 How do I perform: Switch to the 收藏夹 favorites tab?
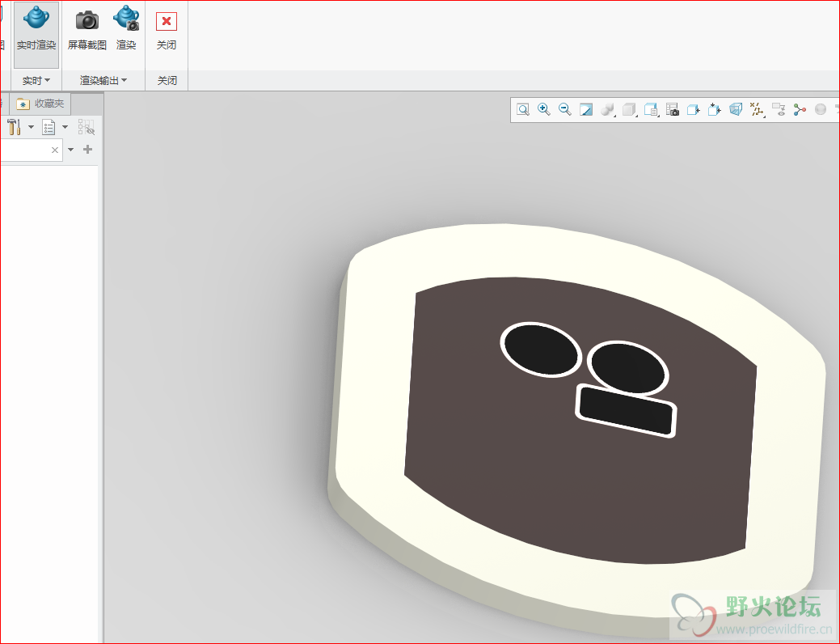(x=40, y=104)
